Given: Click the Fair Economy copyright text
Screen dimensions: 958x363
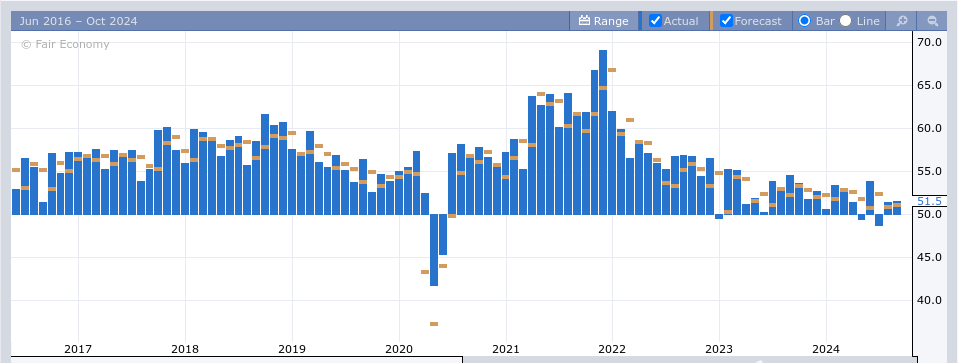Looking at the screenshot, I should 65,44.
